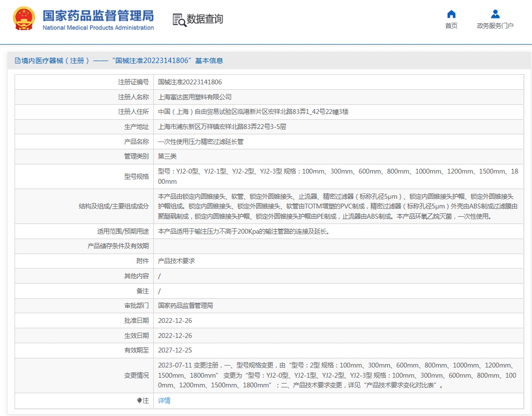Select the registrant address with 宏祥北路83弄1_42号
The width and height of the screenshot is (532, 416).
pos(253,112)
